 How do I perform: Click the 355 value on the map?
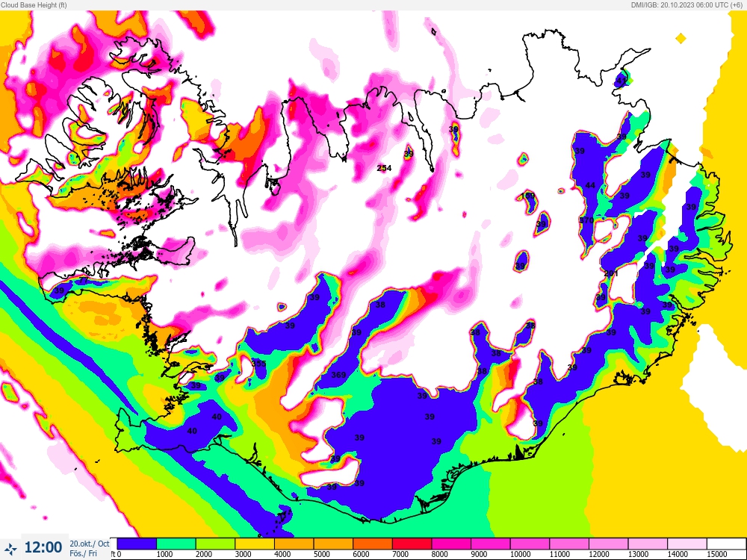(258, 364)
